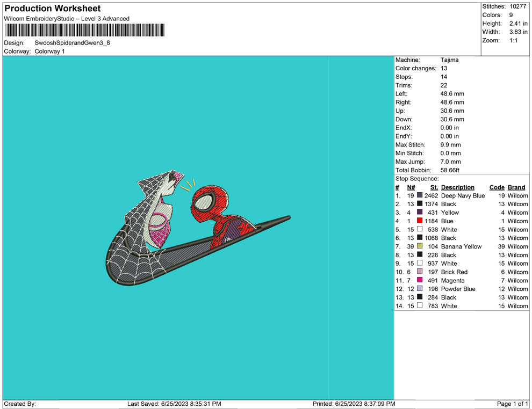Click the Magenta thread color swatch
Image resolution: width=532 pixels, height=409 pixels.
tap(420, 281)
